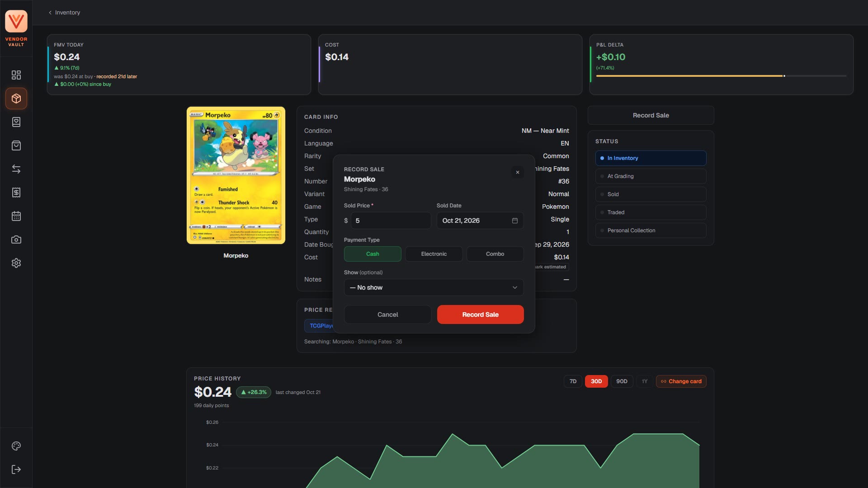Click the Record Sale panel button at top right
Image resolution: width=868 pixels, height=488 pixels.
tap(651, 115)
